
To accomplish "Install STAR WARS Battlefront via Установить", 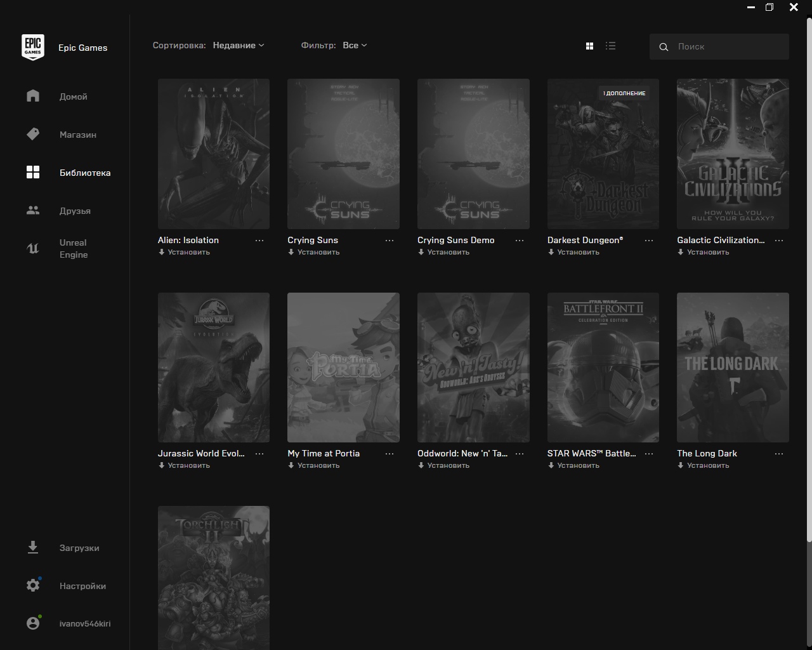I will (573, 465).
